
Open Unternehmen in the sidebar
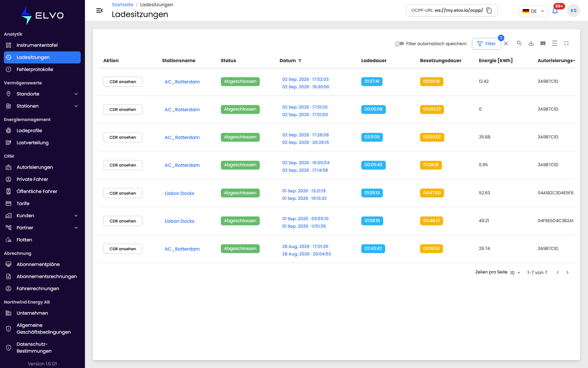pos(42,313)
